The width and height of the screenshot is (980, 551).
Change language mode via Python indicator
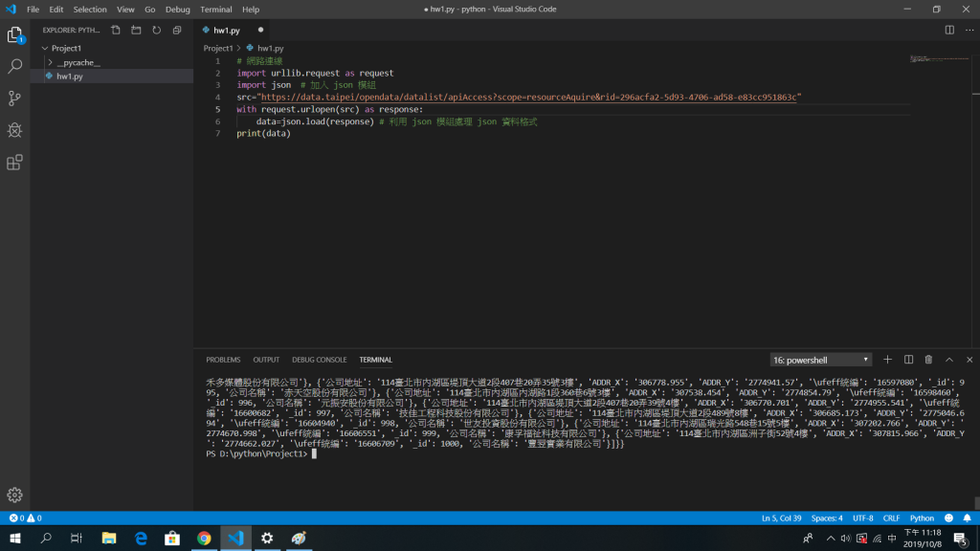coord(922,518)
